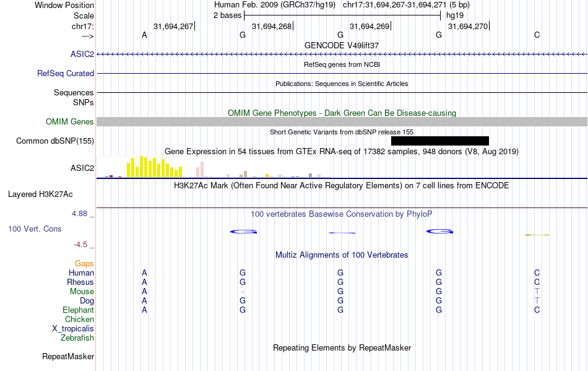
Task: Click the ASIC2 GENCODE gene label
Action: tap(82, 55)
